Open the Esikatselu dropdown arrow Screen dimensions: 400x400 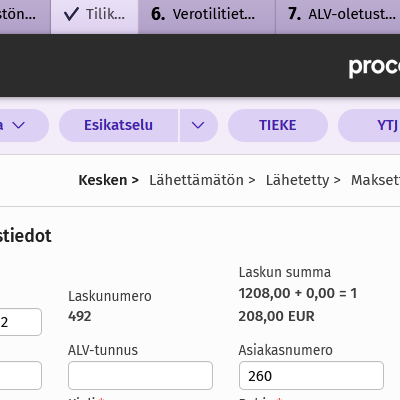pyautogui.click(x=199, y=125)
